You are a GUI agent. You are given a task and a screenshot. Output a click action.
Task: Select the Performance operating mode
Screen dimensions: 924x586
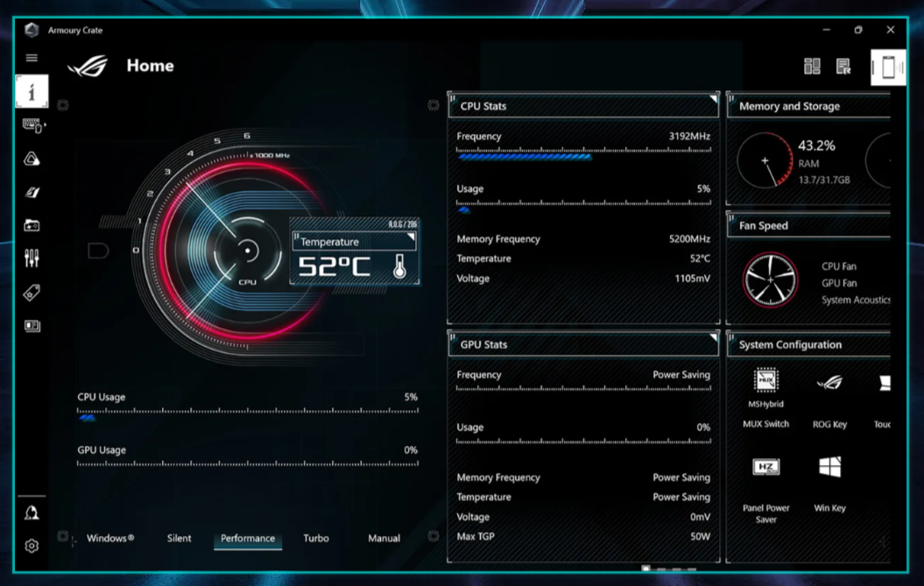[x=248, y=538]
